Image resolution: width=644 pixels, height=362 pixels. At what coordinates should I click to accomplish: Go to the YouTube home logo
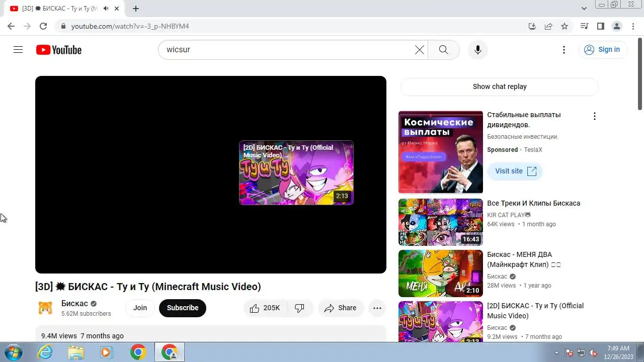(59, 50)
